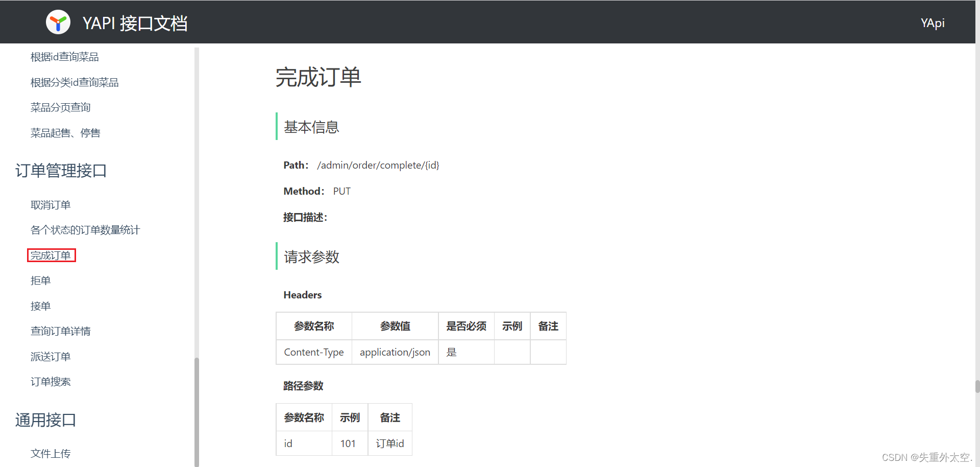This screenshot has width=980, height=467.
Task: Click the 订单id remark cell
Action: [390, 443]
